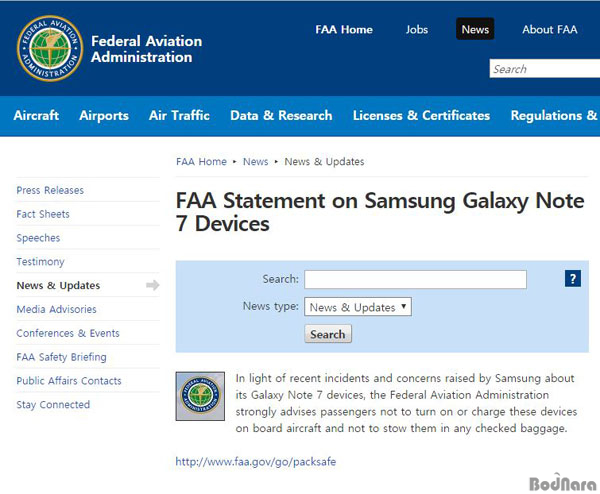Open the Aircraft menu in the blue navigation bar
The width and height of the screenshot is (600, 494).
36,115
